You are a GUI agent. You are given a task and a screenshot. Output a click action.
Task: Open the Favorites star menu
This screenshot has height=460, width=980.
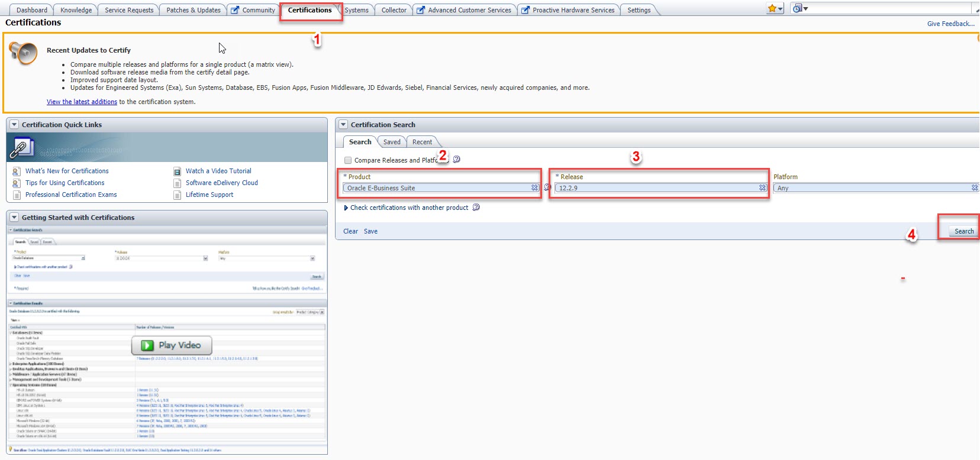tap(775, 8)
